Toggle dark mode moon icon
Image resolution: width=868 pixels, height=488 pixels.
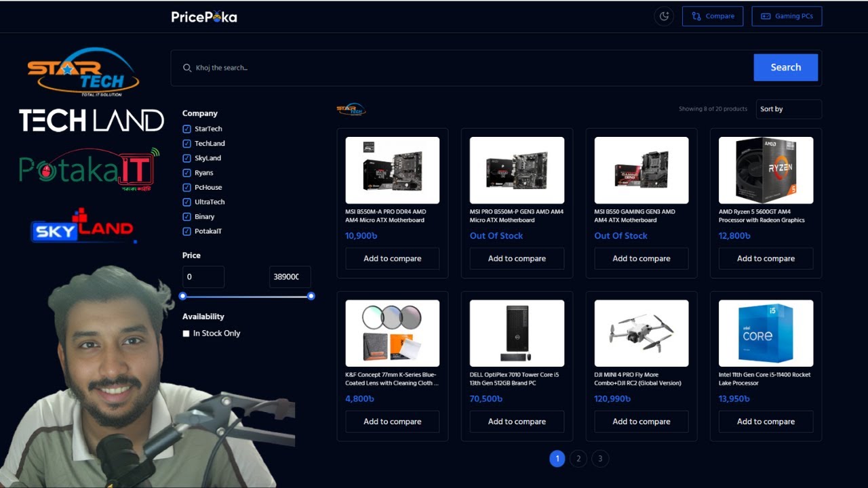[x=664, y=16]
